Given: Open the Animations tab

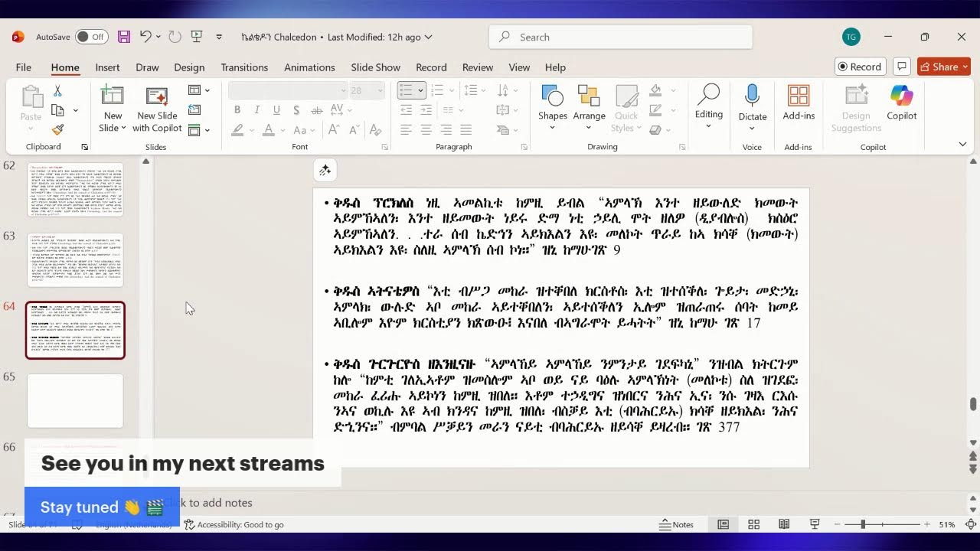Looking at the screenshot, I should pyautogui.click(x=309, y=67).
